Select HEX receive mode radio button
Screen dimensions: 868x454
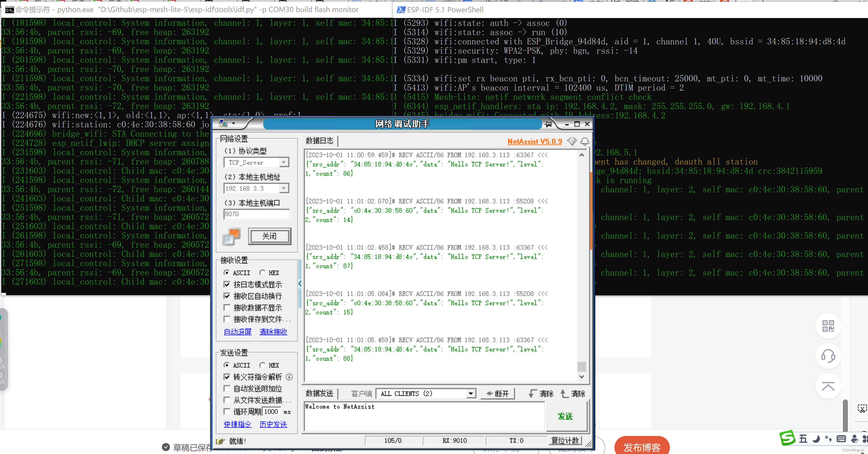[x=263, y=273]
